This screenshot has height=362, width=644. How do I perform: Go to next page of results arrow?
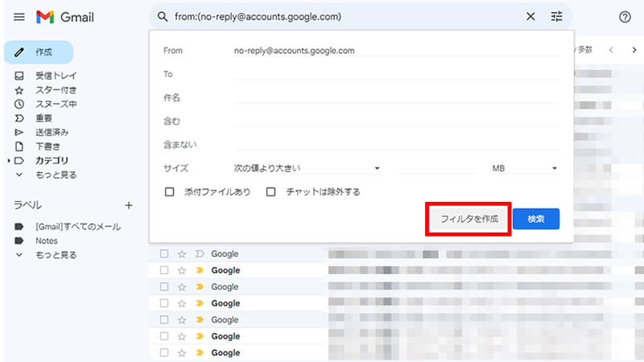click(x=634, y=50)
